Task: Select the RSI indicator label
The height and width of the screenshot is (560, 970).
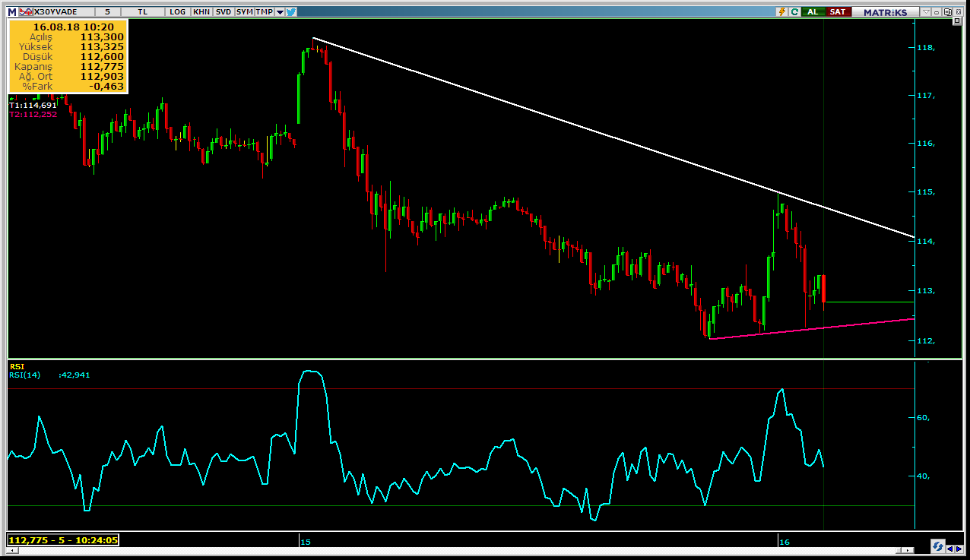Action: (17, 366)
